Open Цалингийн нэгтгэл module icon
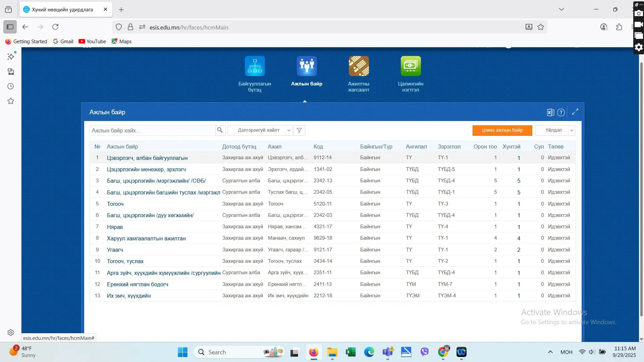 pos(411,66)
